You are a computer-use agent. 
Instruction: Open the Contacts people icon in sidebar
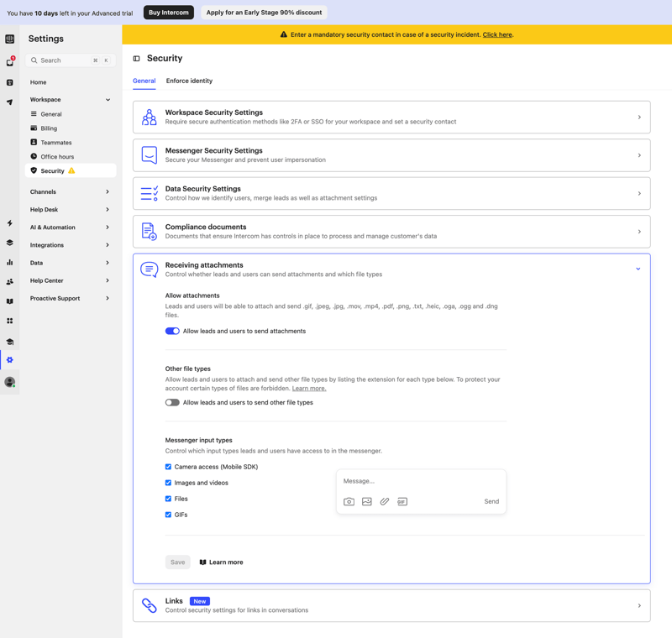(x=10, y=280)
